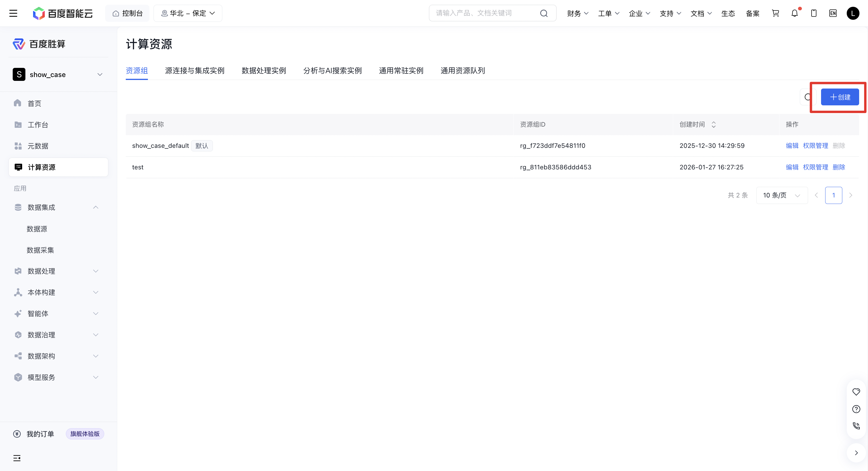Switch language with the EN icon
Image resolution: width=868 pixels, height=471 pixels.
(833, 13)
